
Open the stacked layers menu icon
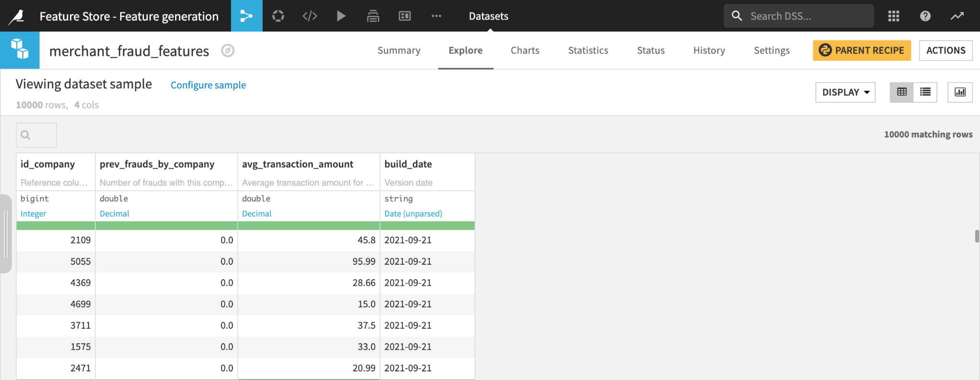(373, 16)
